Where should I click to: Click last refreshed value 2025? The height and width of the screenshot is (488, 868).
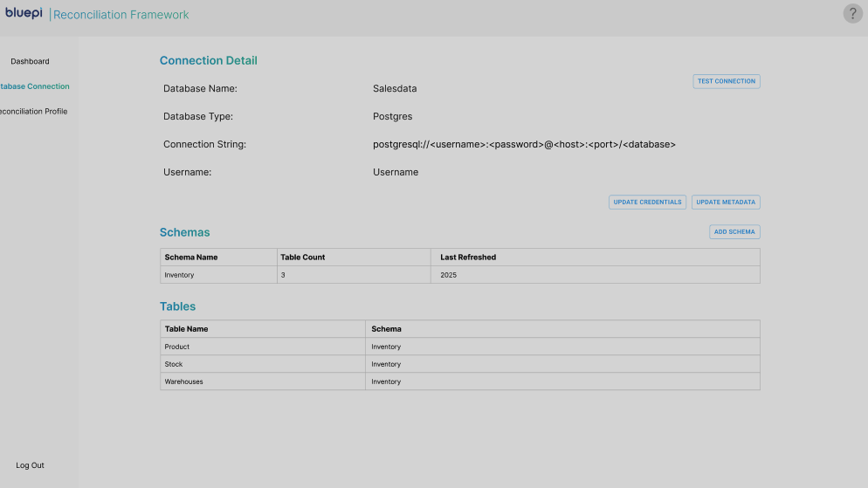pyautogui.click(x=448, y=275)
